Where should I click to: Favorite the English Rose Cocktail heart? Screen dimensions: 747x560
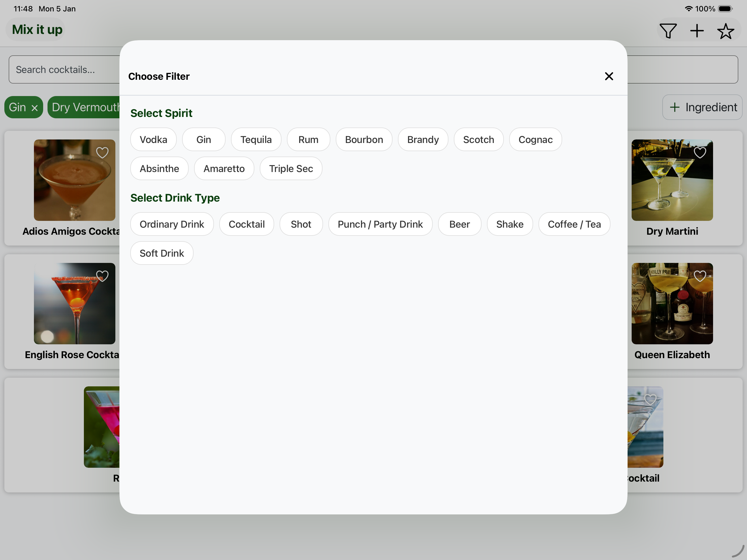click(102, 276)
